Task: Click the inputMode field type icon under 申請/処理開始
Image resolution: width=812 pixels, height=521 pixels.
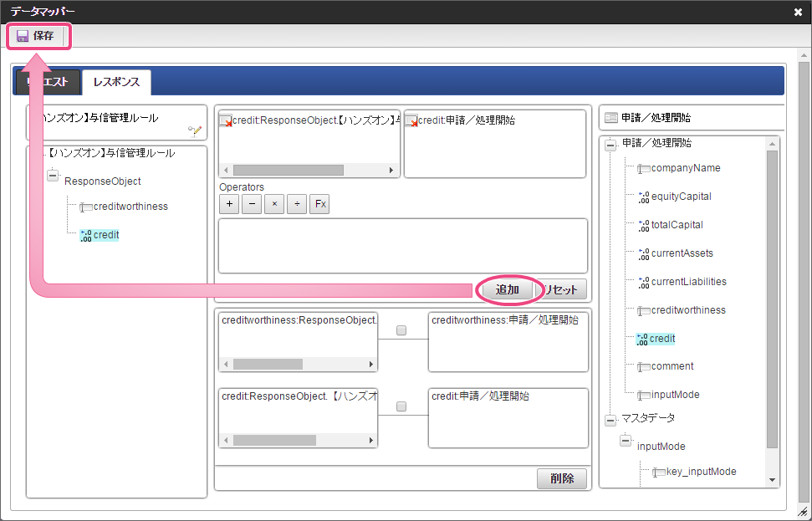Action: click(644, 396)
